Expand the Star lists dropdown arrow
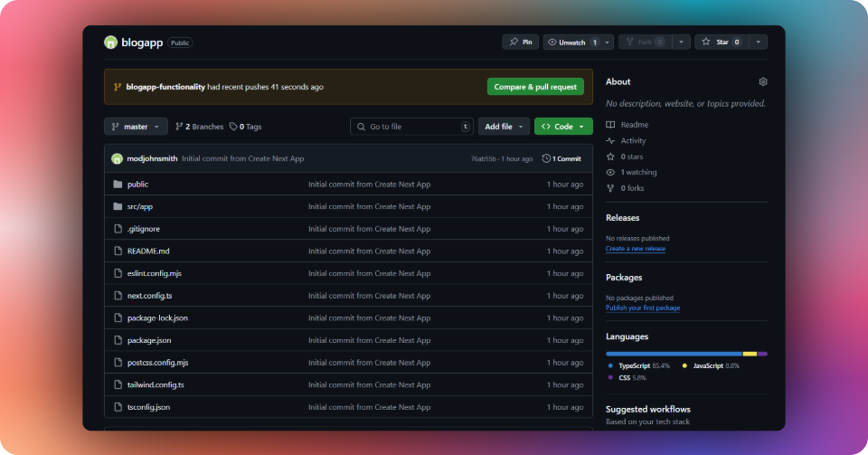Image resolution: width=868 pixels, height=455 pixels. point(759,43)
